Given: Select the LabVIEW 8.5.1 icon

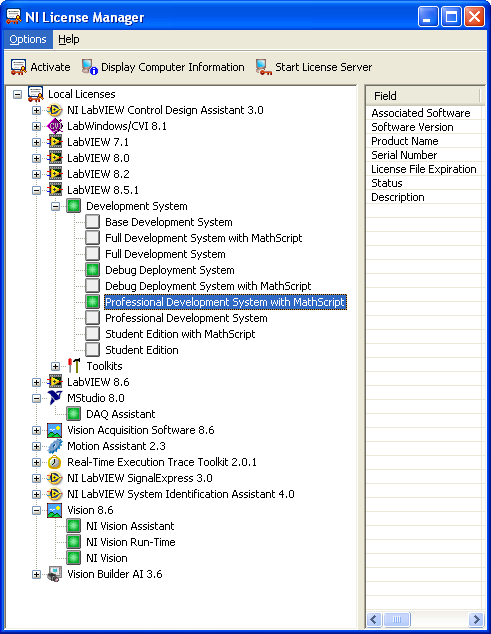Looking at the screenshot, I should tap(55, 190).
